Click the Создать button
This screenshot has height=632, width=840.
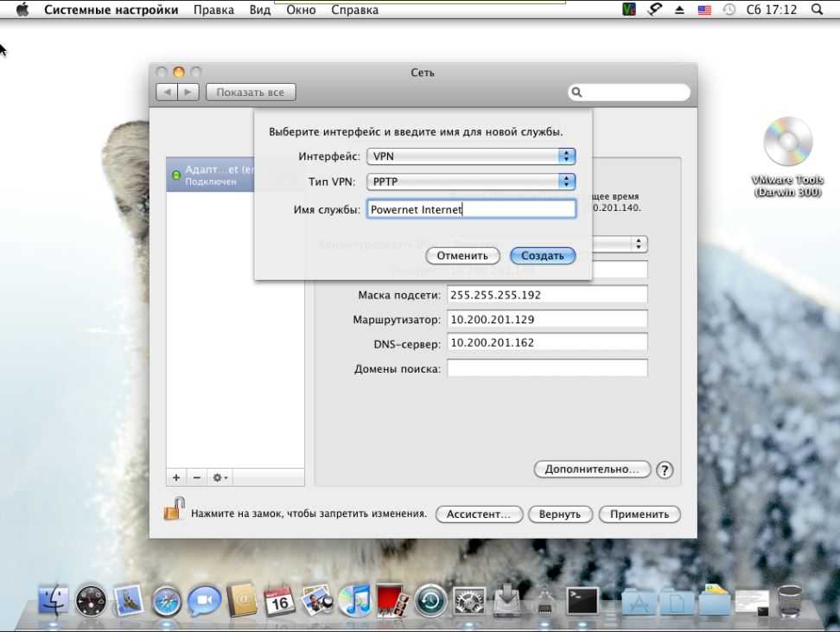[x=543, y=256]
